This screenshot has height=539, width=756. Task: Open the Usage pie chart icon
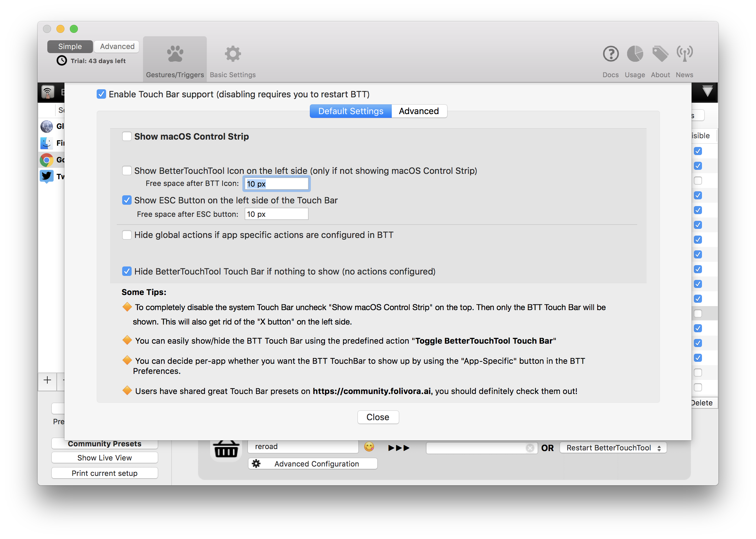click(635, 54)
